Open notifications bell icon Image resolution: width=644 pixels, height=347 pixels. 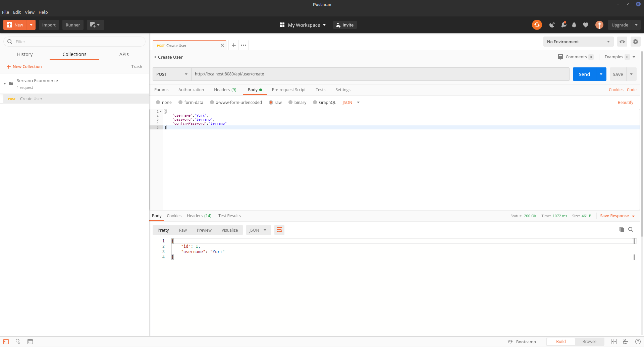[x=574, y=25]
